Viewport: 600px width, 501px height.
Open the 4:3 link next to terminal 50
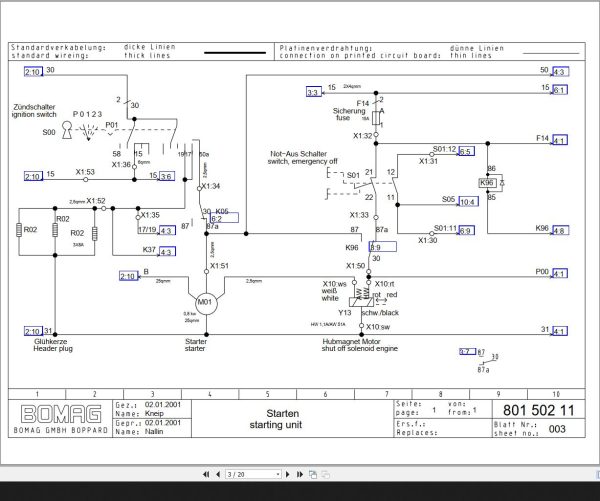[560, 72]
